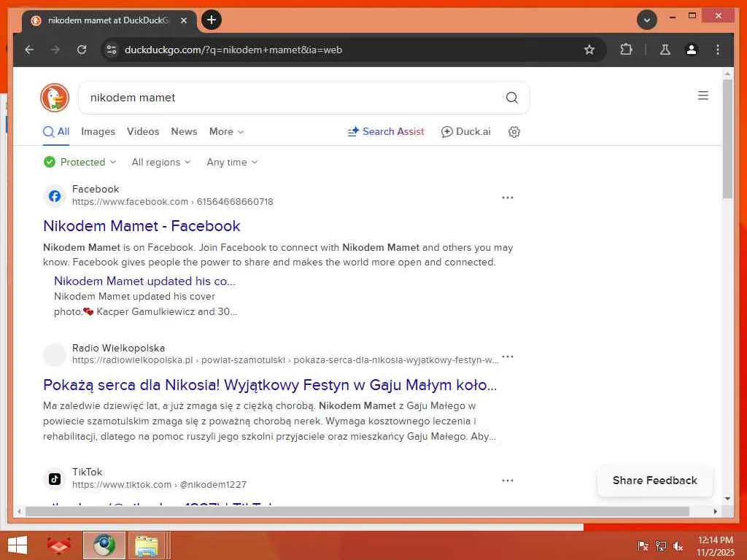Open options menu for TikTok result
The height and width of the screenshot is (560, 747).
(x=508, y=480)
